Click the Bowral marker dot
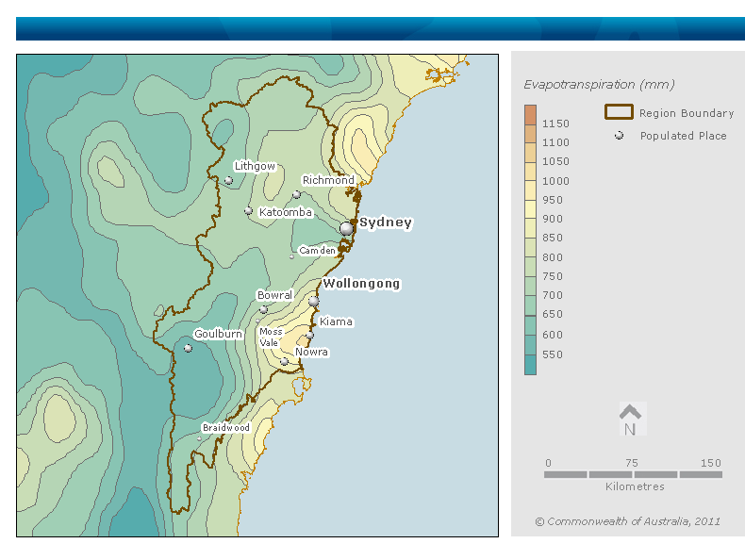This screenshot has height=560, width=745. (x=263, y=309)
